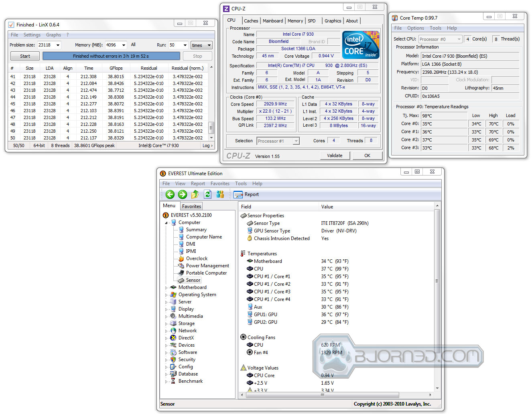This screenshot has height=414, width=532.
Task: Switch to Memory tab in CPU-Z
Action: coord(295,21)
